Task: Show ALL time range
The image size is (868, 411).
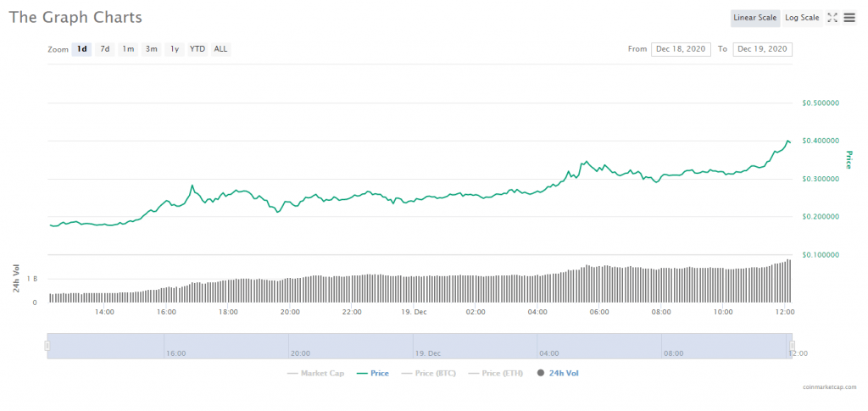Action: click(220, 49)
